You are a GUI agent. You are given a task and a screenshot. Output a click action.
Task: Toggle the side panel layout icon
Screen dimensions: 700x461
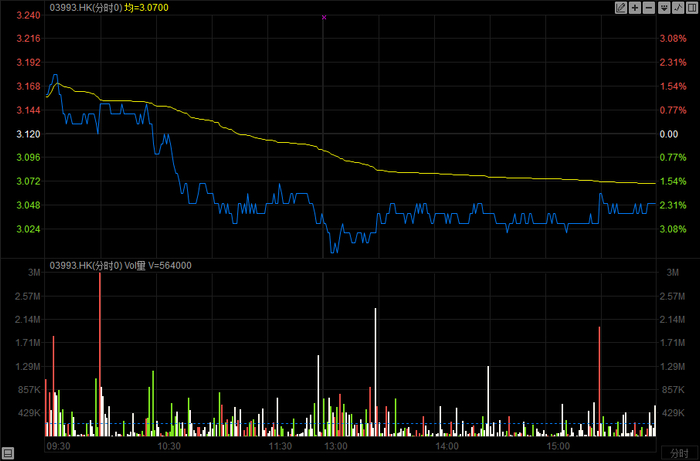click(691, 8)
